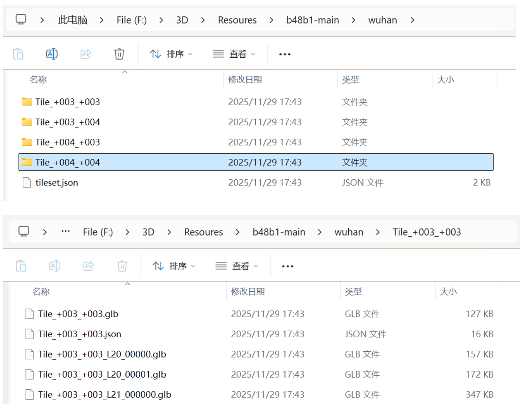Image resolution: width=532 pixels, height=407 pixels.
Task: Click 3D in the top address bar
Action: pyautogui.click(x=182, y=20)
